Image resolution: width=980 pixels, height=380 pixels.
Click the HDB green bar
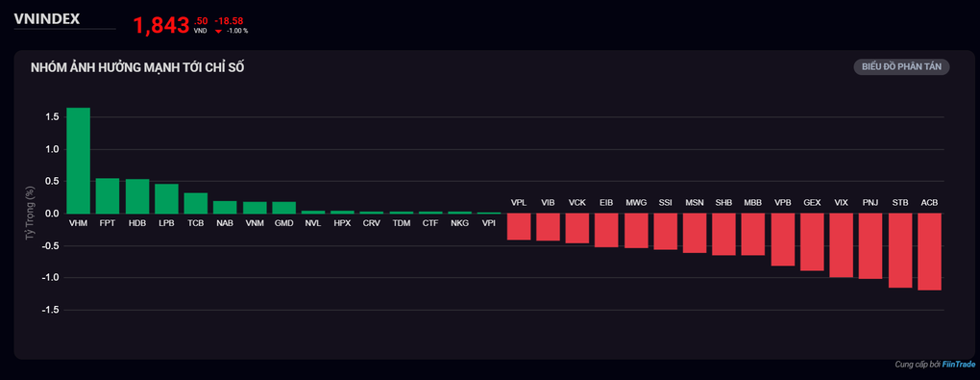[x=136, y=196]
